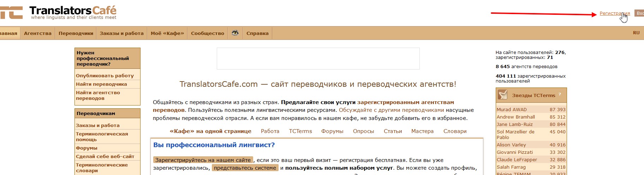
Task: Open Alison Varley profile
Action: [x=511, y=145]
